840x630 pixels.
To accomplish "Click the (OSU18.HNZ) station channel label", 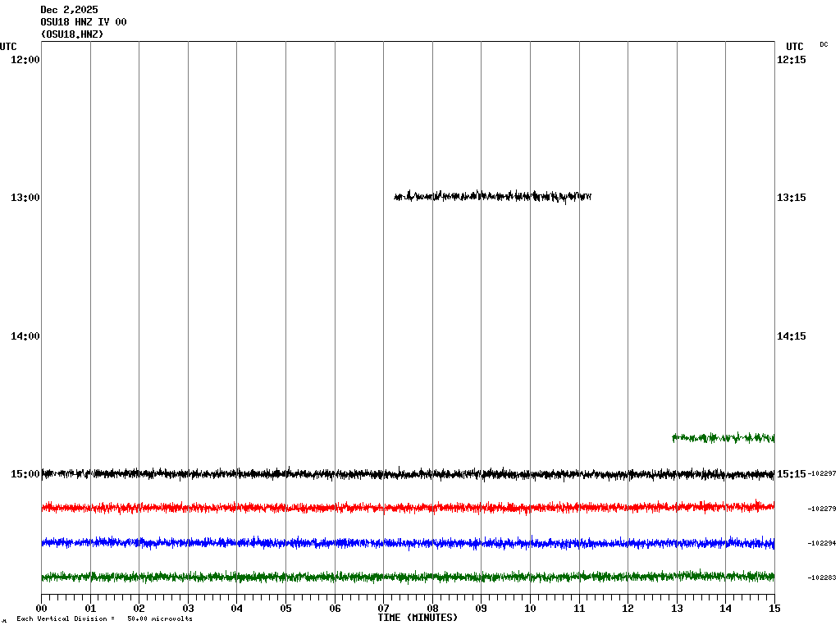I will pyautogui.click(x=72, y=34).
